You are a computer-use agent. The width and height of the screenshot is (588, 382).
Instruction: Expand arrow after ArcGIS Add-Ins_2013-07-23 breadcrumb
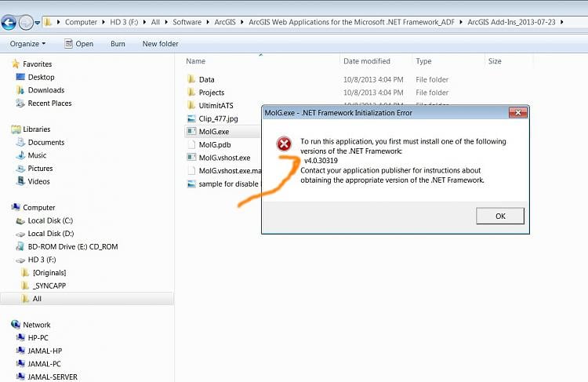pyautogui.click(x=562, y=22)
